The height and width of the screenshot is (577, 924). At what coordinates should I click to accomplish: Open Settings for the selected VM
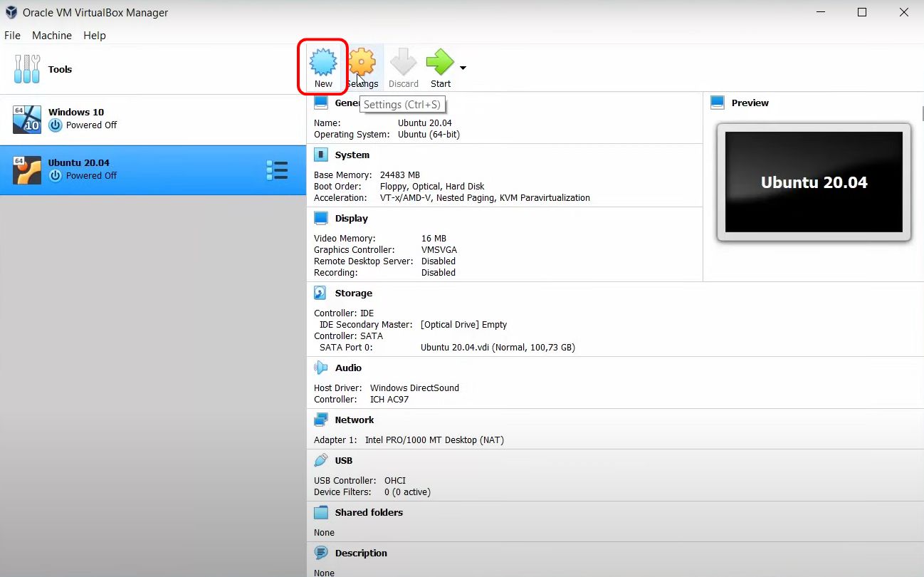tap(363, 63)
